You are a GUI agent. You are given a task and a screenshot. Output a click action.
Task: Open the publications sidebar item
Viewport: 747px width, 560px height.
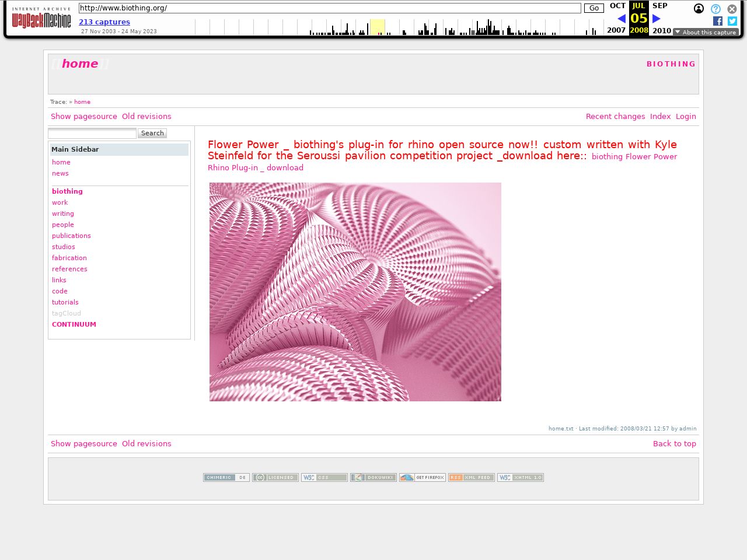(x=71, y=236)
